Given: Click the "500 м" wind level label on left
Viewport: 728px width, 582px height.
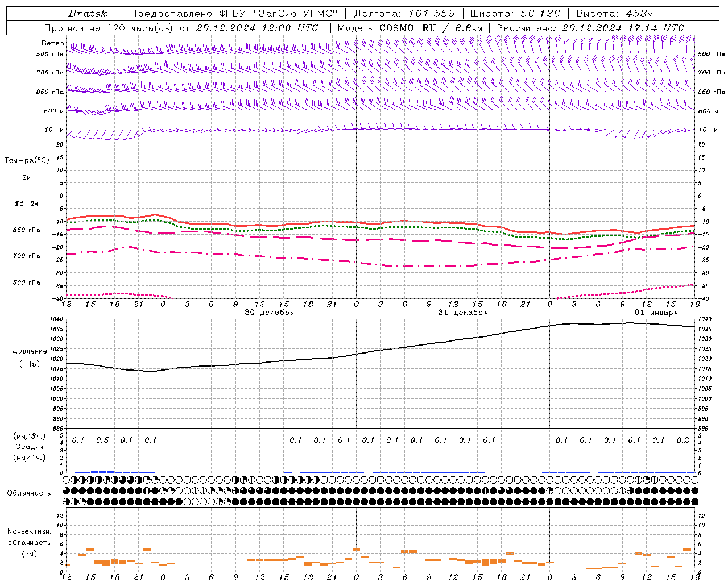Looking at the screenshot, I should pos(54,111).
